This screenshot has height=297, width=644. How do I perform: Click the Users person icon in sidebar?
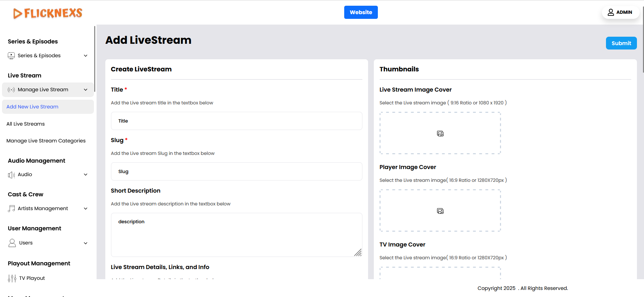(x=12, y=243)
